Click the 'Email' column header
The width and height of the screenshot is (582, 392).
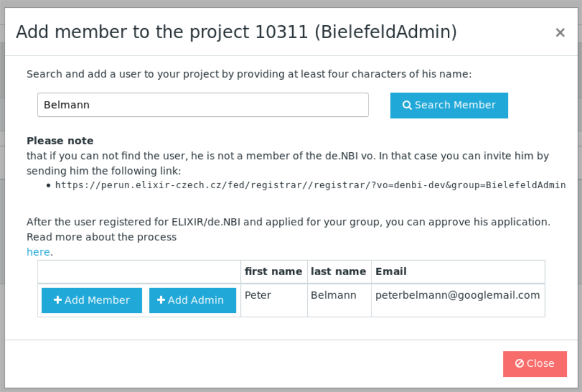tap(391, 271)
